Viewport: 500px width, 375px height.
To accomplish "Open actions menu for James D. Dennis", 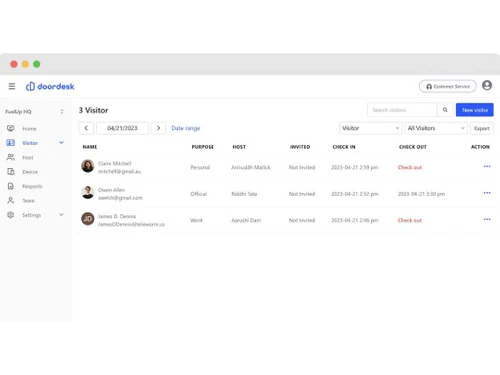I will click(487, 219).
